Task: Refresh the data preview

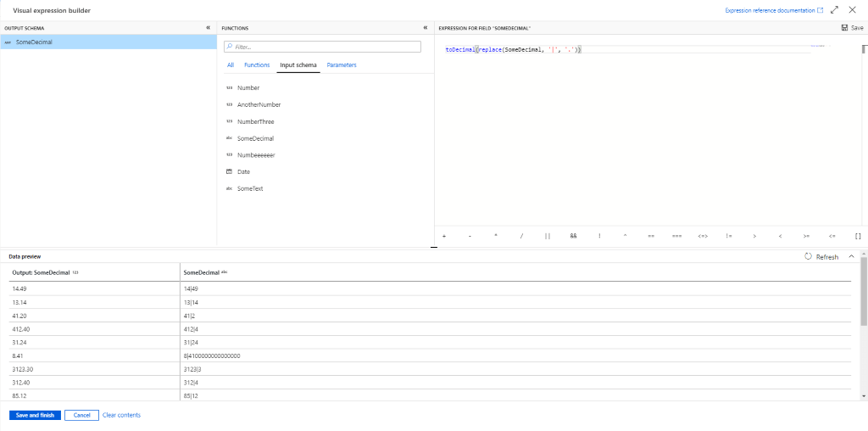Action: pyautogui.click(x=821, y=257)
